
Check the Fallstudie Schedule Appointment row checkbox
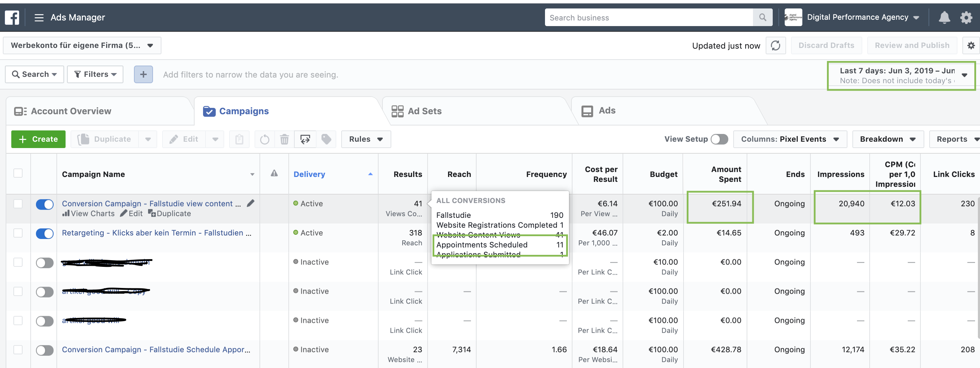coord(18,350)
